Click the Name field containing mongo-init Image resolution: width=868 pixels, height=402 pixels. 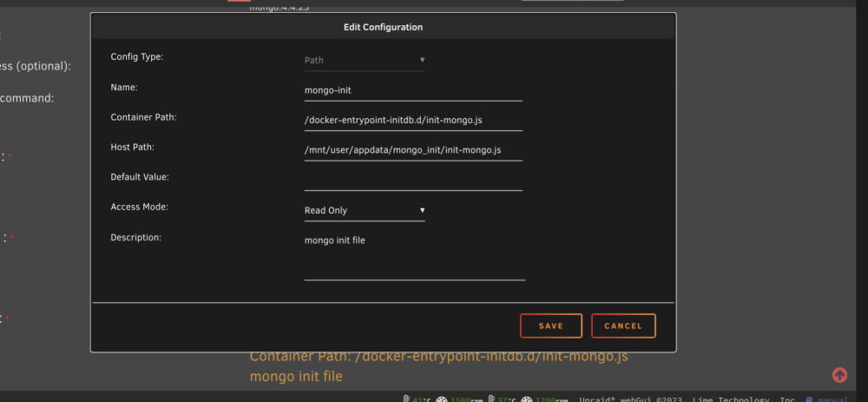click(x=413, y=90)
